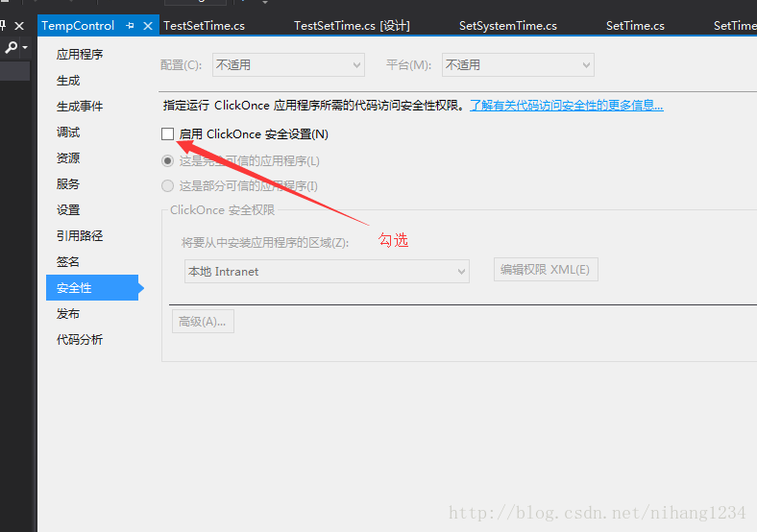The height and width of the screenshot is (532, 757).
Task: Open the 应用程序 properties page
Action: point(80,54)
